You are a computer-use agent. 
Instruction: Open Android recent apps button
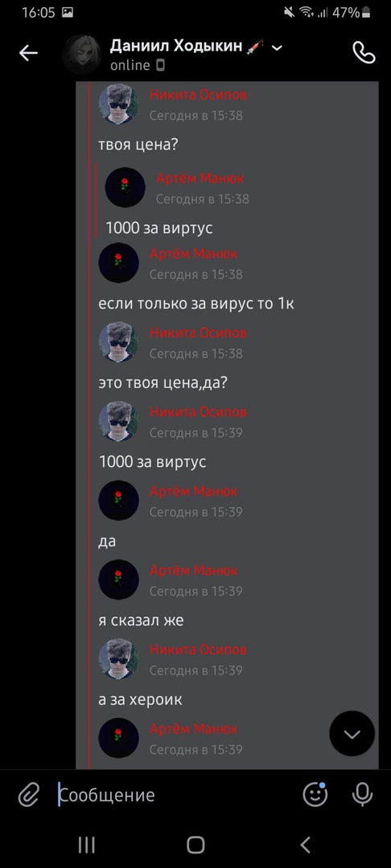[x=86, y=845]
